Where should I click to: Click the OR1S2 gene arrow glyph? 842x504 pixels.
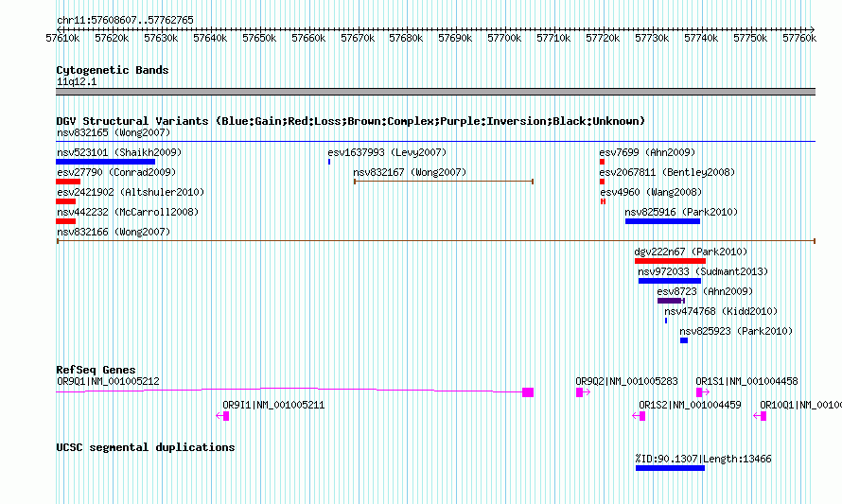pos(639,416)
